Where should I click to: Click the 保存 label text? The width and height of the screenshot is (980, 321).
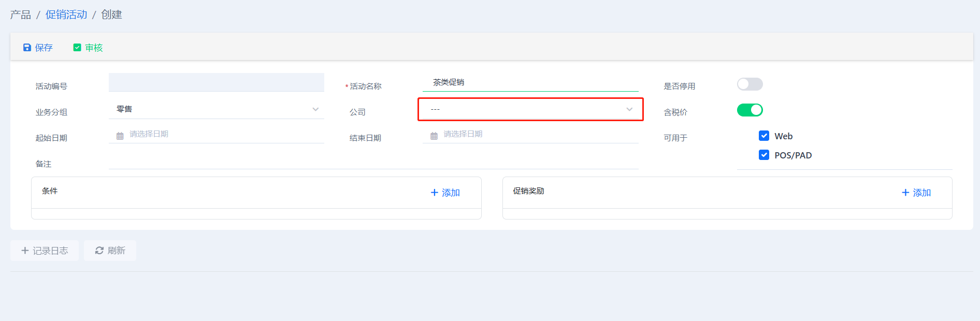point(44,48)
